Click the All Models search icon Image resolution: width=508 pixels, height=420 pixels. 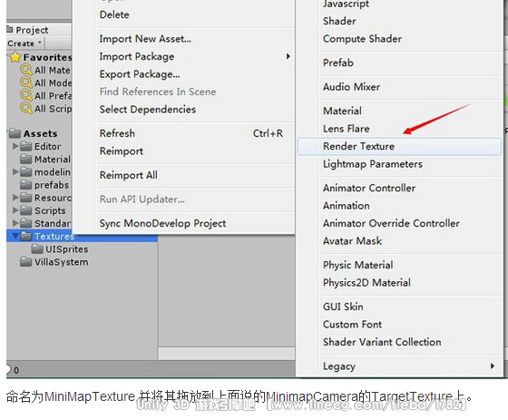[x=26, y=83]
